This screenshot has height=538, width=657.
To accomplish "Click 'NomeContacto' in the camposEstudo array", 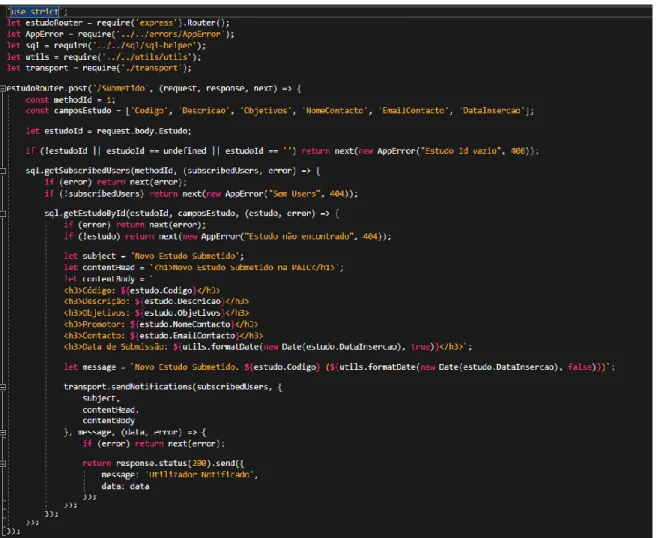I will tap(334, 111).
